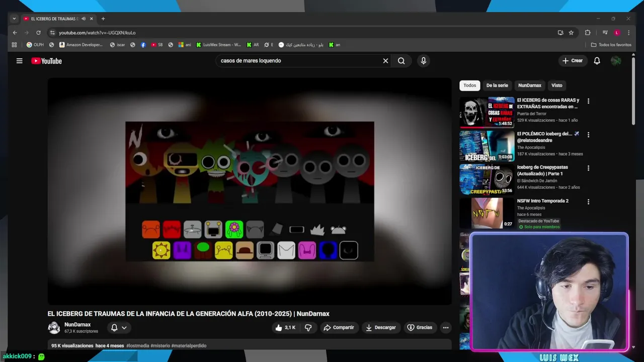The image size is (644, 362).
Task: Click the 'Descargar' button
Action: 380,327
